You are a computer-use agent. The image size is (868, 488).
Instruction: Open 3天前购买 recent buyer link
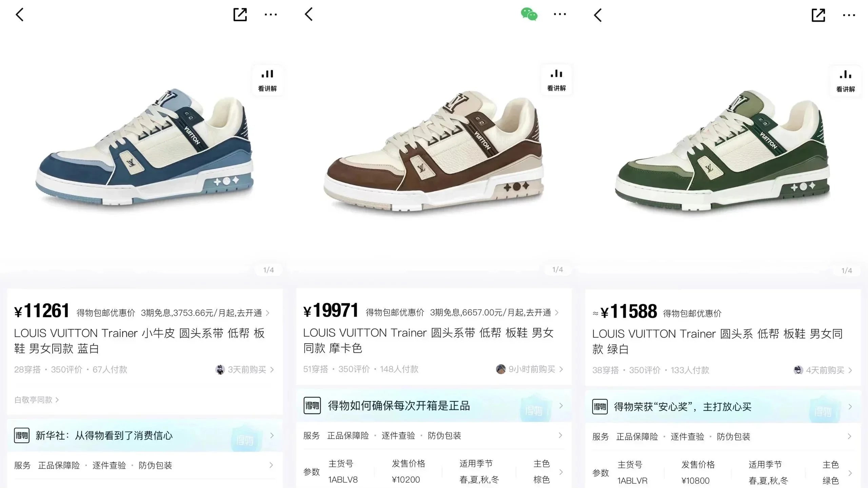[244, 369]
